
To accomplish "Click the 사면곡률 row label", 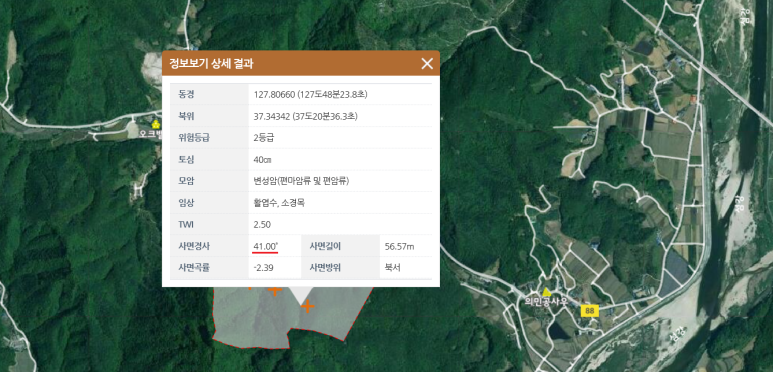I will point(194,268).
